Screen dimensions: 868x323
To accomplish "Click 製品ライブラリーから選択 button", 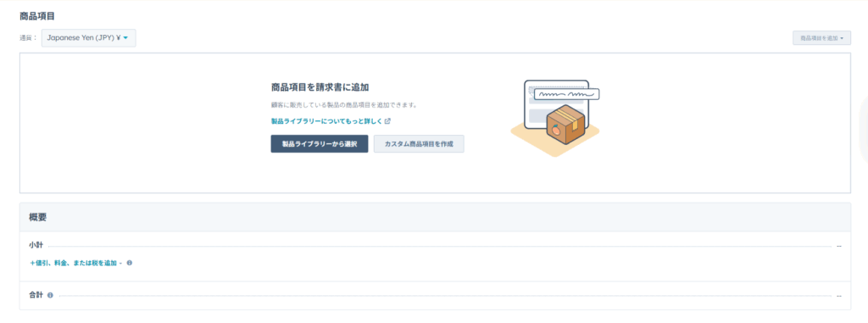I will tap(320, 144).
